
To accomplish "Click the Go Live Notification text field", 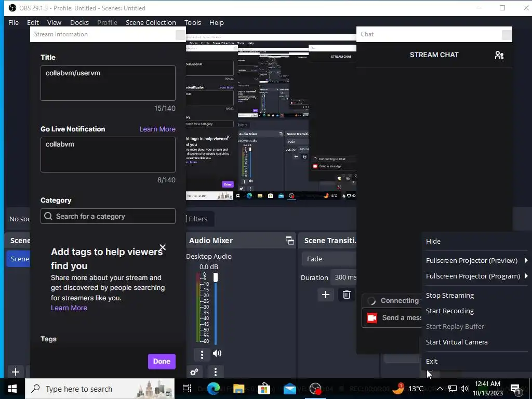I will (x=108, y=154).
